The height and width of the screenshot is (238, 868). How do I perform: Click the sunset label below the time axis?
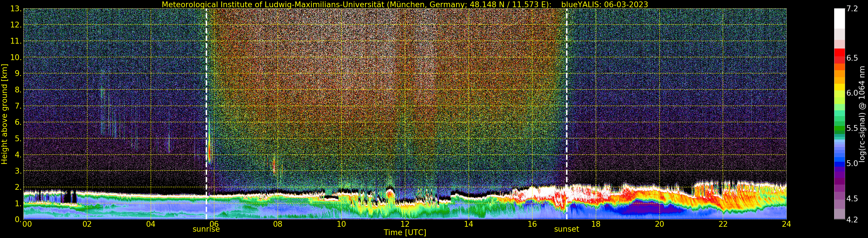(566, 229)
